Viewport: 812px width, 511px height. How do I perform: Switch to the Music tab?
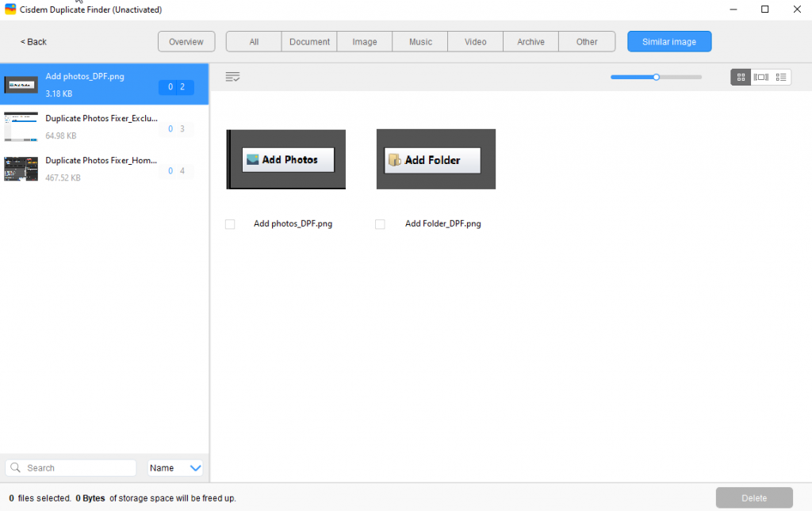coord(419,40)
